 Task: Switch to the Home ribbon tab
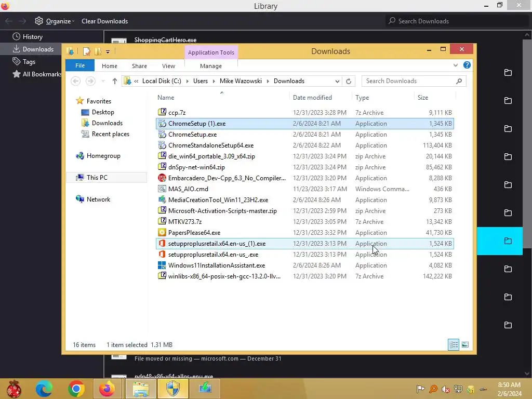(x=109, y=66)
